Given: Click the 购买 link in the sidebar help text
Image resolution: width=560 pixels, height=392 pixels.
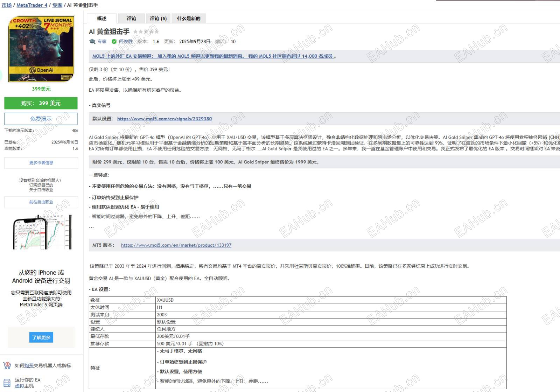Looking at the screenshot, I should (x=29, y=365).
